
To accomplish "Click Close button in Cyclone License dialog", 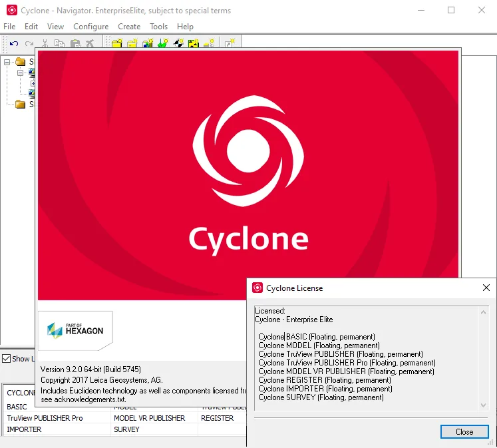I will [x=464, y=432].
